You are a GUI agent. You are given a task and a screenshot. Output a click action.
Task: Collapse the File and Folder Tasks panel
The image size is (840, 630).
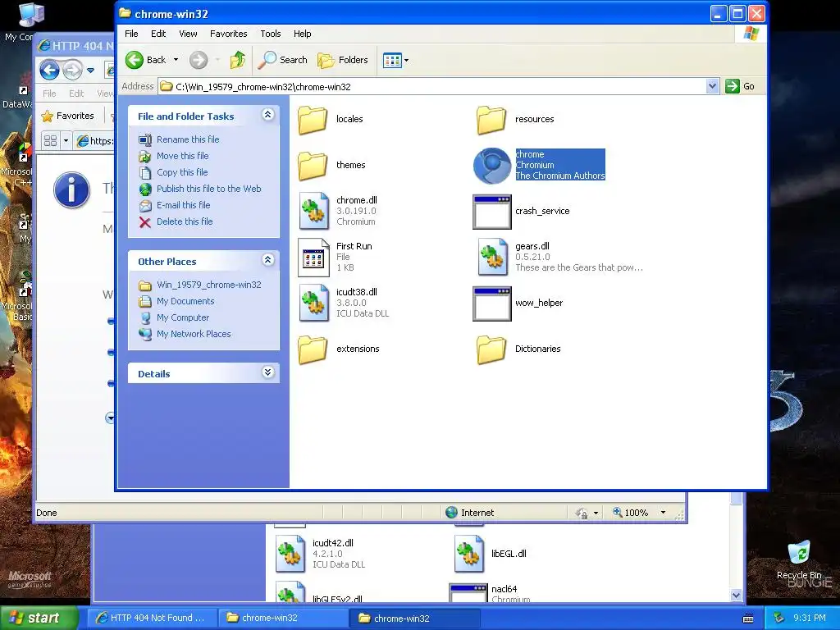point(268,114)
